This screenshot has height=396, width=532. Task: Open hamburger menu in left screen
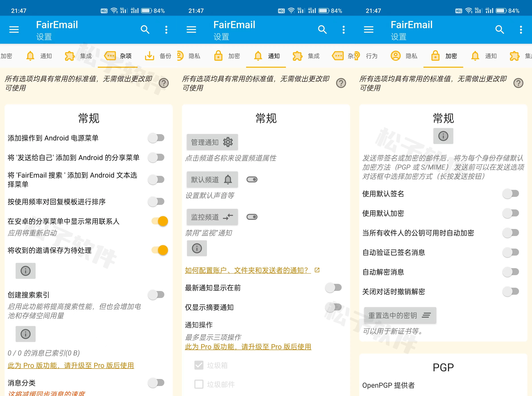[x=14, y=29]
